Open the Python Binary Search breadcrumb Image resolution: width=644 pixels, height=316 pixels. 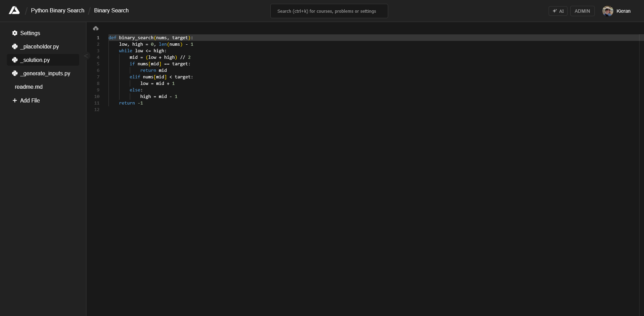click(58, 11)
